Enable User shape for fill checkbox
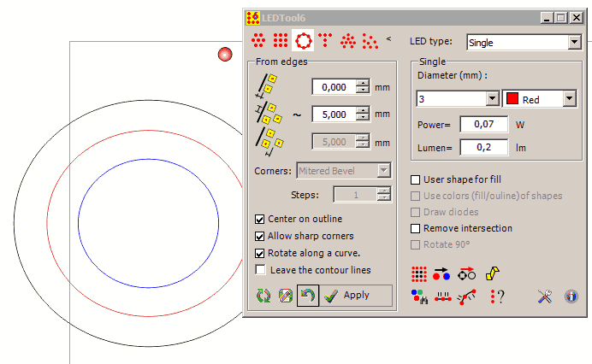The image size is (592, 364). [415, 180]
